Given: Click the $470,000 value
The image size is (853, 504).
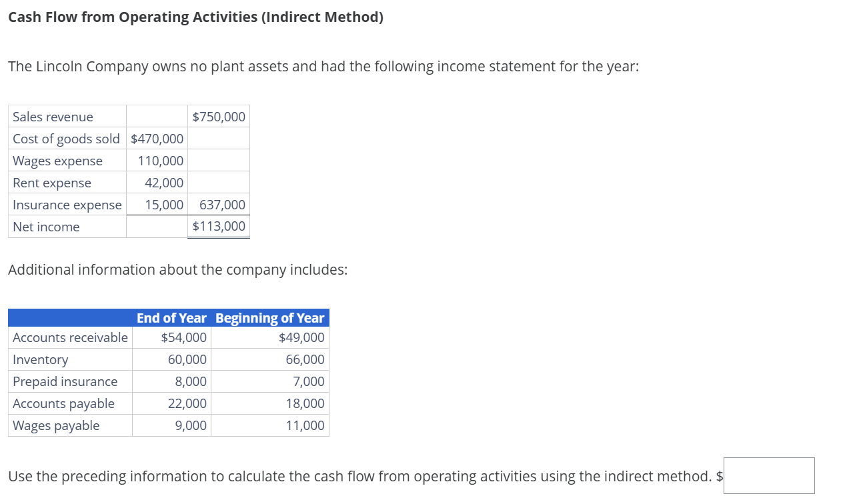Looking at the screenshot, I should tap(156, 139).
